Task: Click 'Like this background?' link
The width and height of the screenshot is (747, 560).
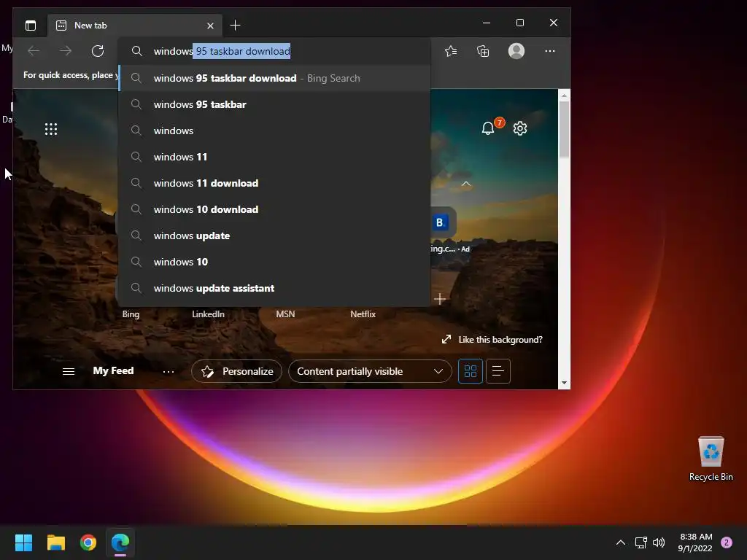Action: [x=492, y=340]
